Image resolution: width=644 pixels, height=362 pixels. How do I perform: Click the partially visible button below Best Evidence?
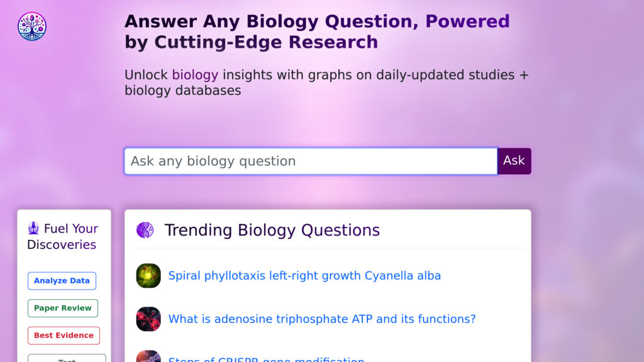pos(67,358)
